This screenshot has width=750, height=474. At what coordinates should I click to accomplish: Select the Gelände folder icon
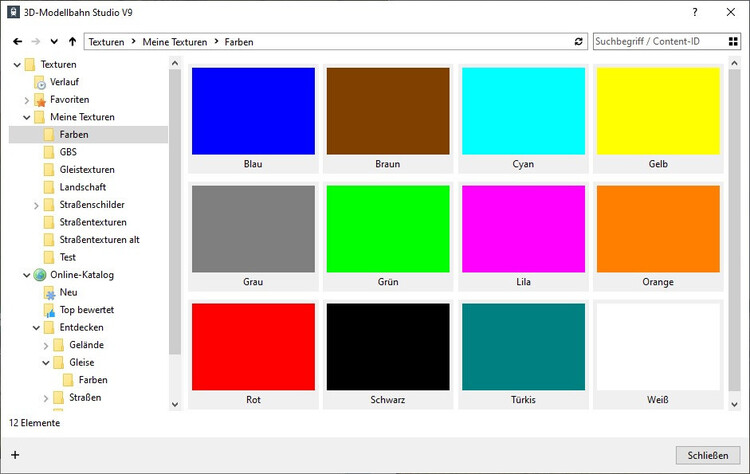tap(58, 345)
